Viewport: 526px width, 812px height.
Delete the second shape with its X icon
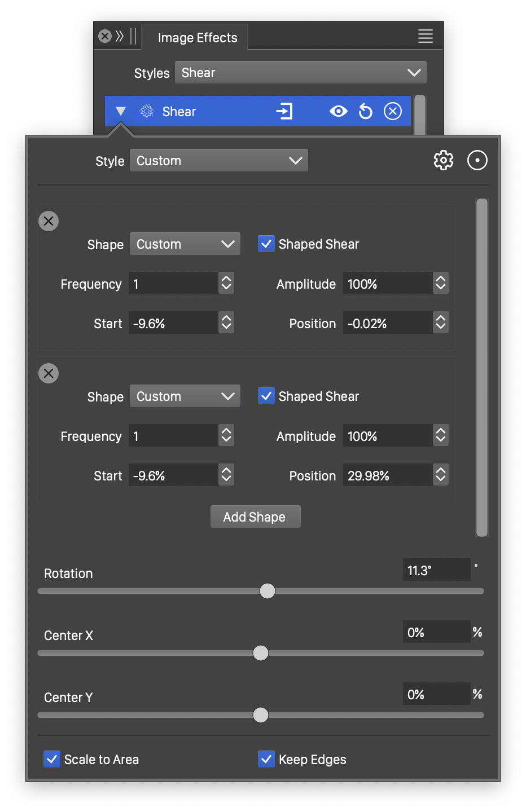pyautogui.click(x=49, y=373)
